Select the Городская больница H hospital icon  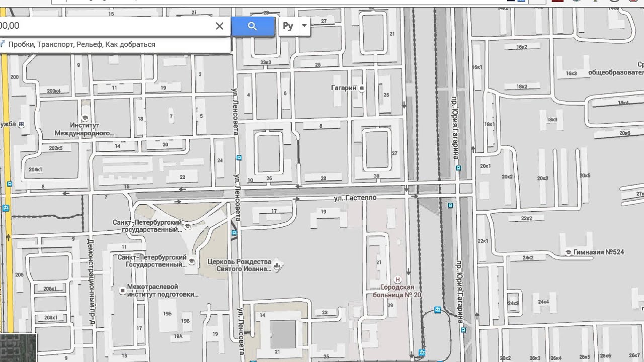tap(397, 280)
